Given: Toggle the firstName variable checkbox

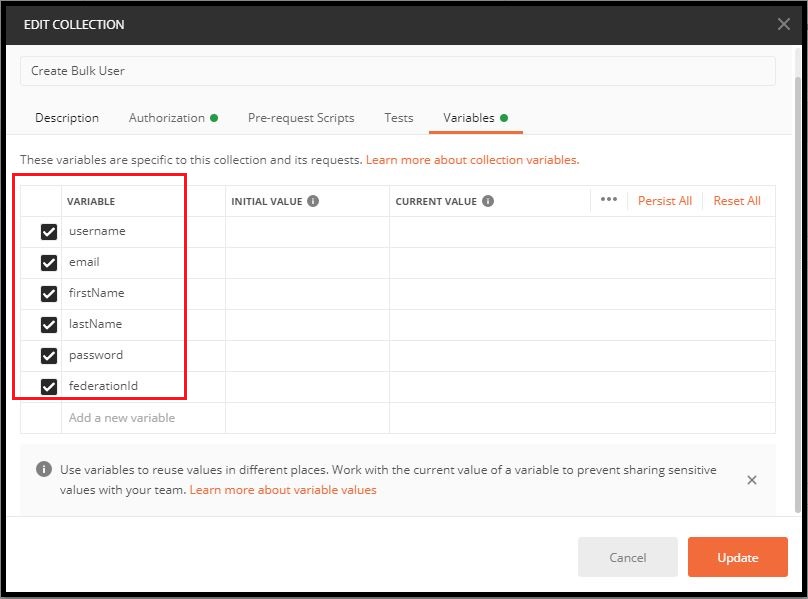Looking at the screenshot, I should click(x=49, y=294).
